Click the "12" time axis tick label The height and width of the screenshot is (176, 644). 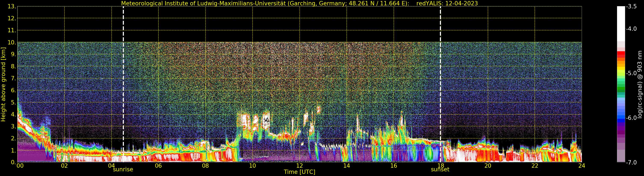coord(300,166)
